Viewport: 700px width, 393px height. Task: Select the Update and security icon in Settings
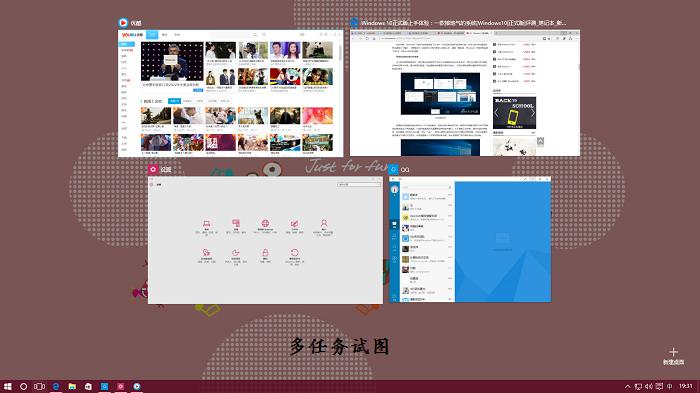[x=295, y=253]
